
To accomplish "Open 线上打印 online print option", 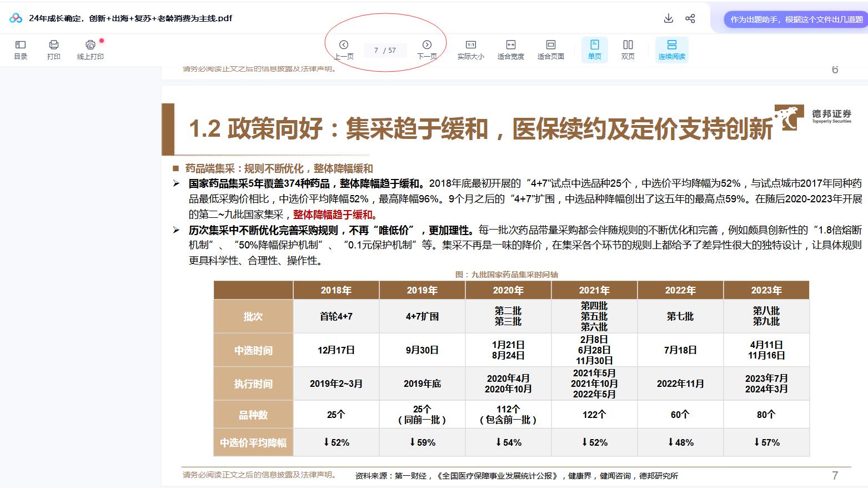I will [90, 49].
